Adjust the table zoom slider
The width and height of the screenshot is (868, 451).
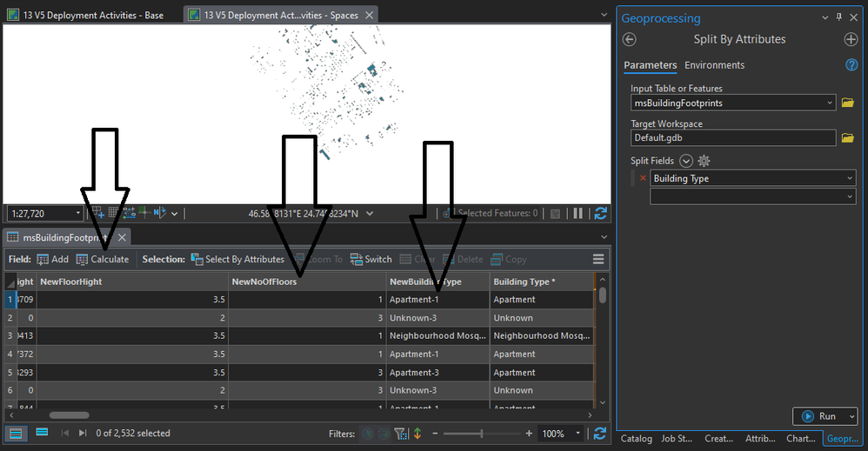[x=482, y=434]
